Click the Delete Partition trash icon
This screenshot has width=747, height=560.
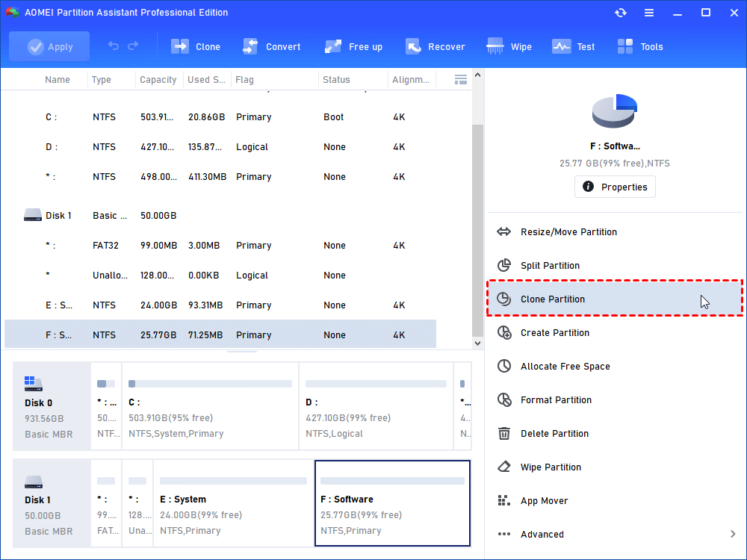tap(504, 433)
